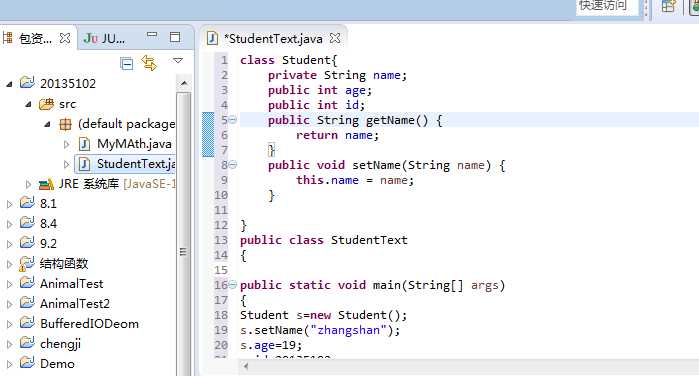Image resolution: width=699 pixels, height=376 pixels.
Task: Switch to the JUnit tab
Action: 105,39
